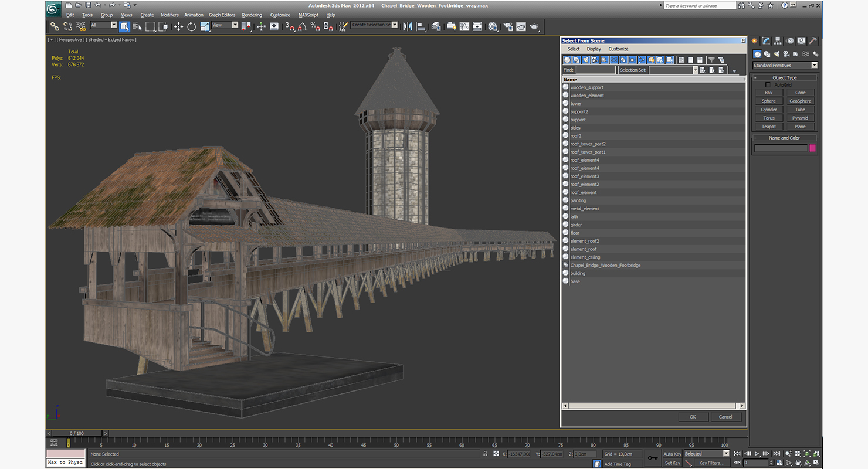The width and height of the screenshot is (868, 469).
Task: Activate the Select Object tool
Action: (124, 26)
